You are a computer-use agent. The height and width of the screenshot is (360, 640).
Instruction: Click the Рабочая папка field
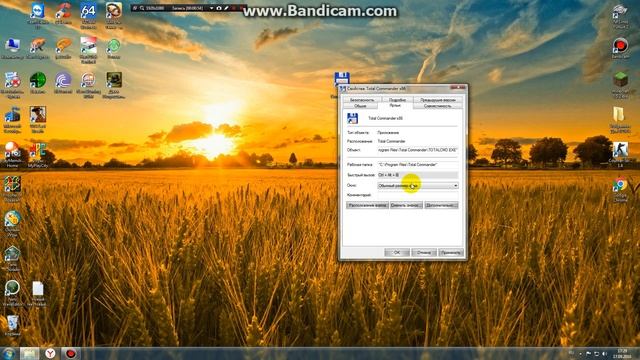[x=418, y=164]
